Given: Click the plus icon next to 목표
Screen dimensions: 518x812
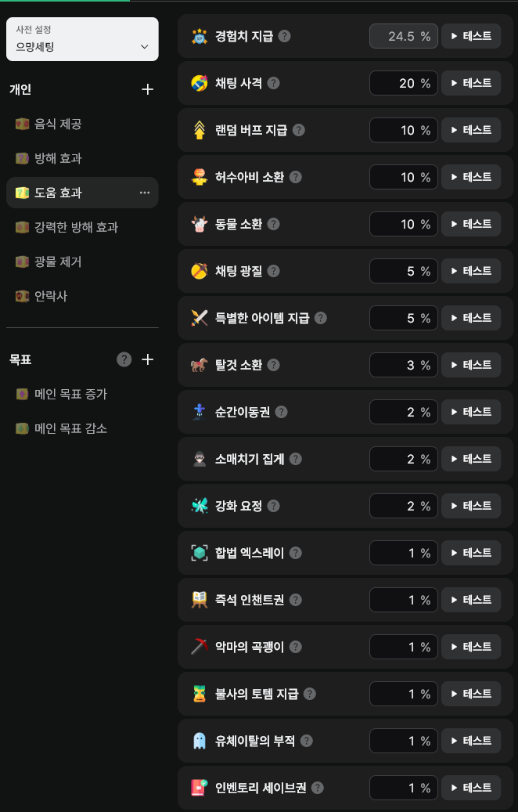Looking at the screenshot, I should pos(148,359).
